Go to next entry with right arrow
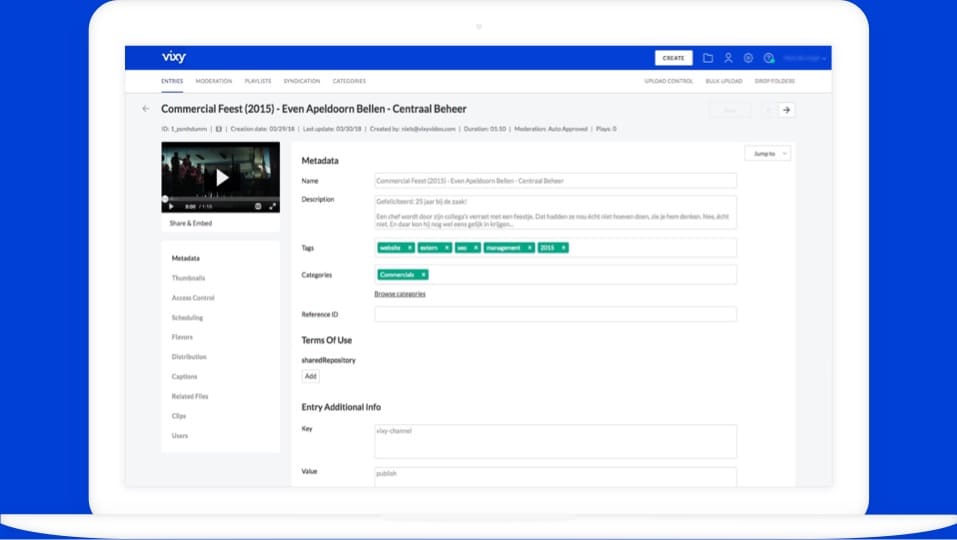 pyautogui.click(x=787, y=110)
